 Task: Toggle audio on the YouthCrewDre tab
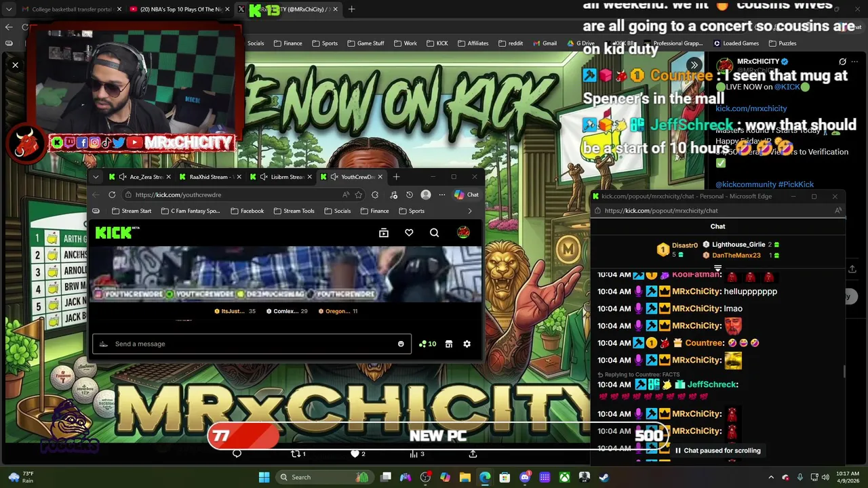coord(334,177)
